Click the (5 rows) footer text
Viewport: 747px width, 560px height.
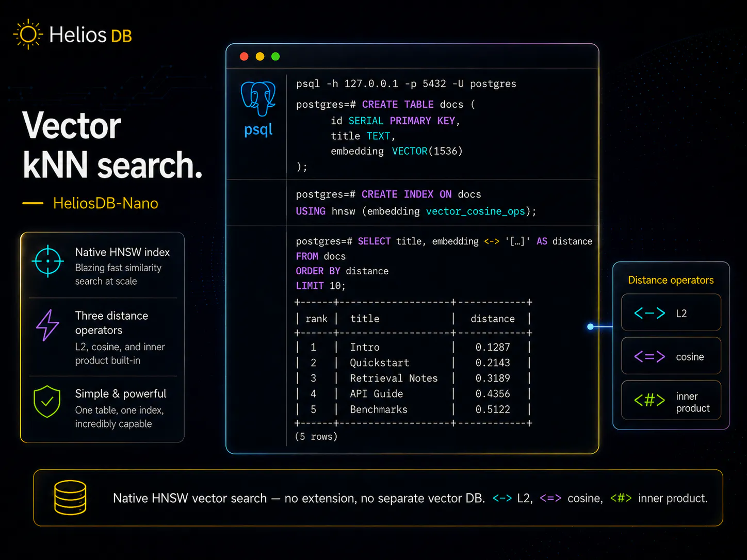316,437
